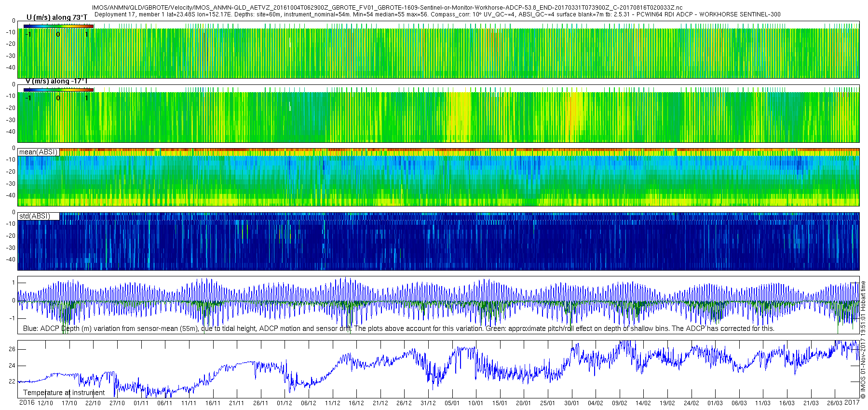Viewport: 868px width, 410px height.
Task: Click the '05/01' date tick label
Action: coord(452,403)
